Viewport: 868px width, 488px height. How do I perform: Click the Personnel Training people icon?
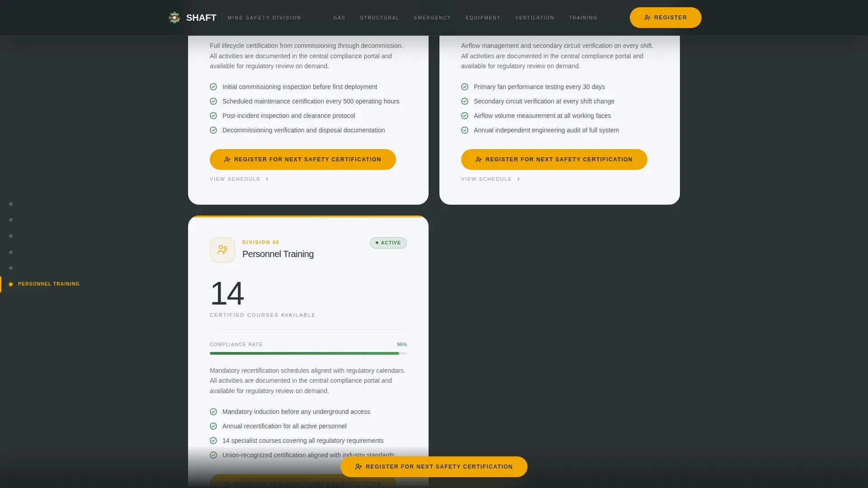(222, 250)
